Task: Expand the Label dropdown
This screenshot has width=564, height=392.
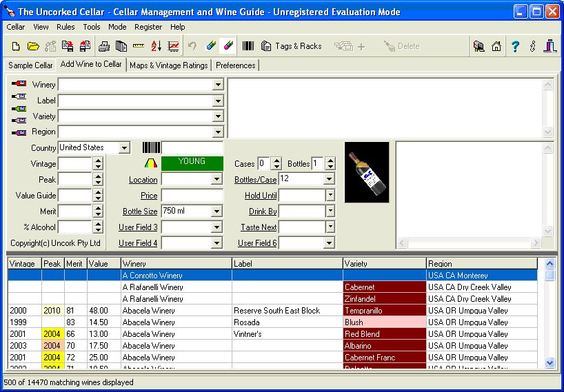Action: pyautogui.click(x=218, y=101)
